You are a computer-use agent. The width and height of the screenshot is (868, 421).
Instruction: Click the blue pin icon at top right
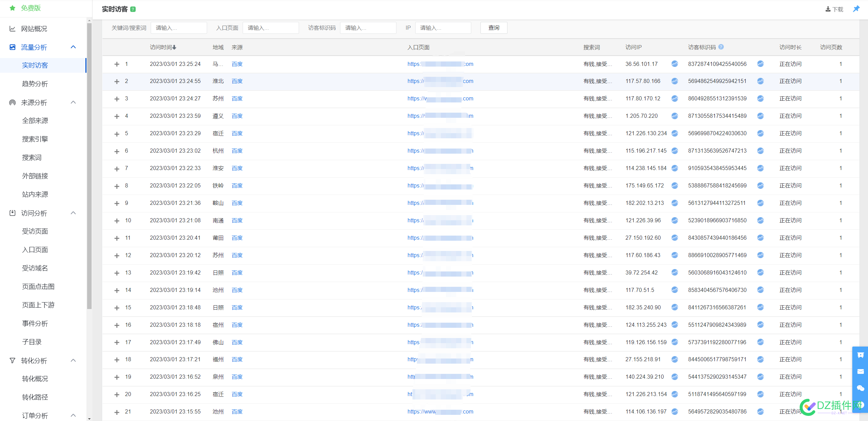pyautogui.click(x=856, y=9)
